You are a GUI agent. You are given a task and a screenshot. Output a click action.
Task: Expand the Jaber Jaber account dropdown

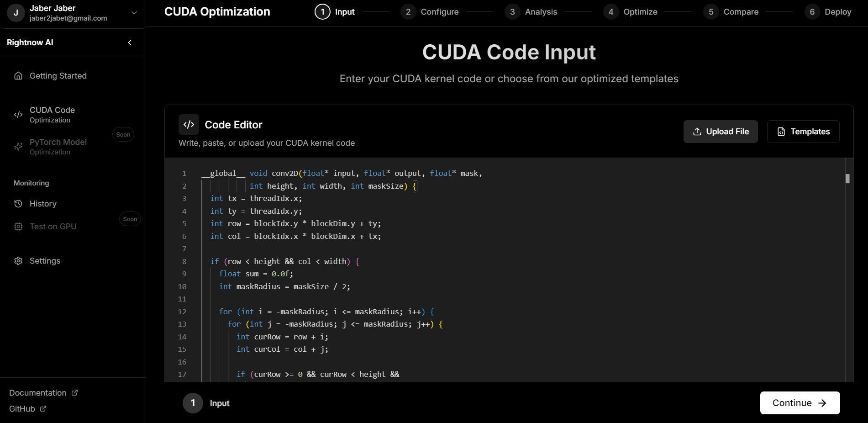pyautogui.click(x=134, y=13)
